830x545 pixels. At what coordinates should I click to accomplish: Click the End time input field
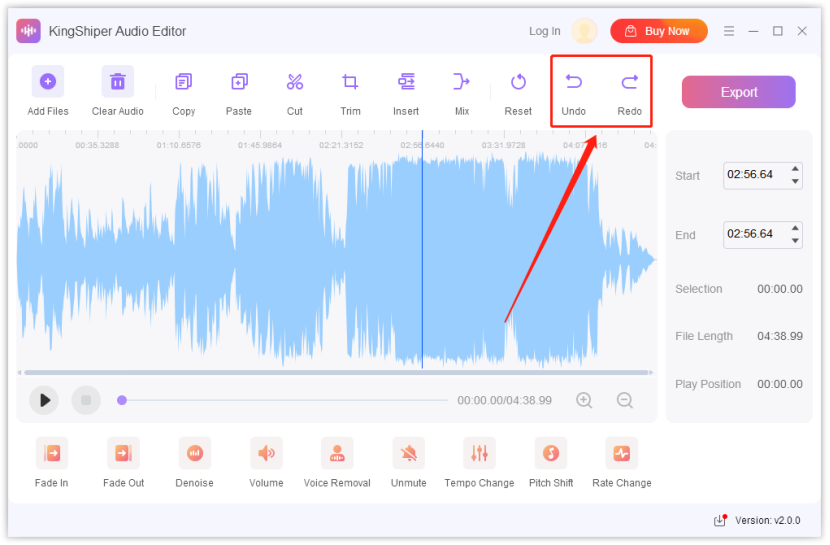[763, 234]
